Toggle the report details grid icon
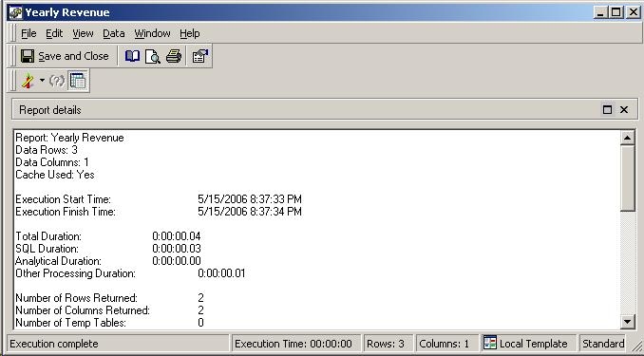 pyautogui.click(x=78, y=81)
